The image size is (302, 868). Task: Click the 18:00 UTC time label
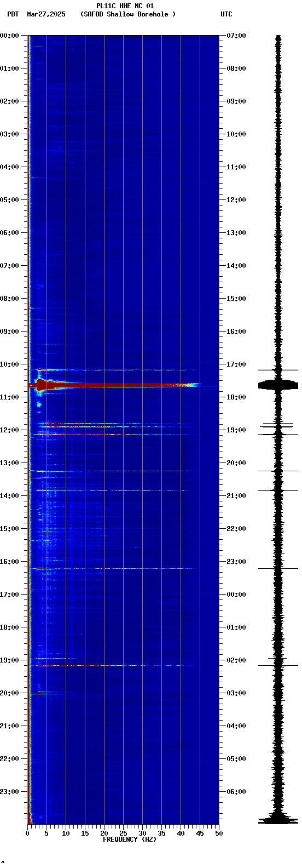[x=236, y=397]
